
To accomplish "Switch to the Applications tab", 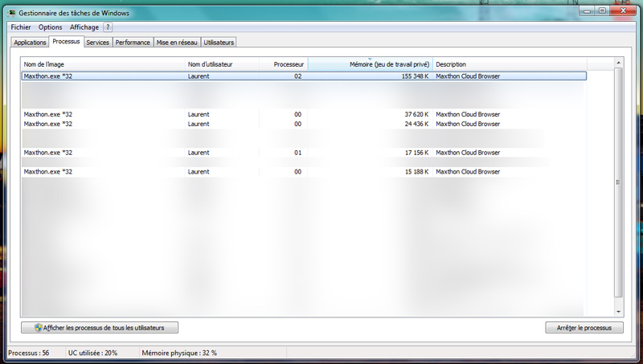I will coord(30,43).
